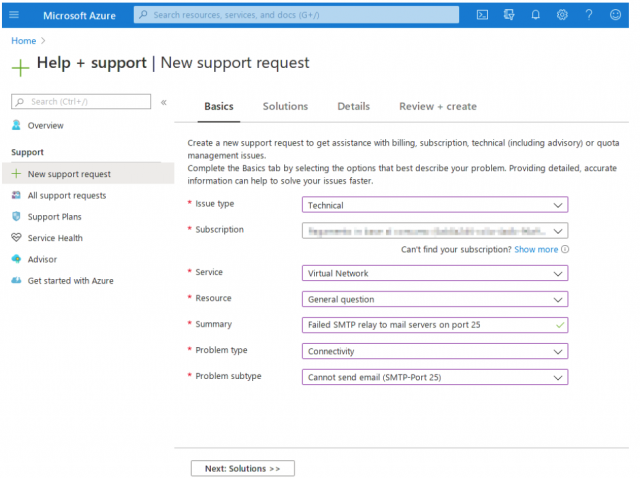Click into the Summary text field

coord(435,325)
